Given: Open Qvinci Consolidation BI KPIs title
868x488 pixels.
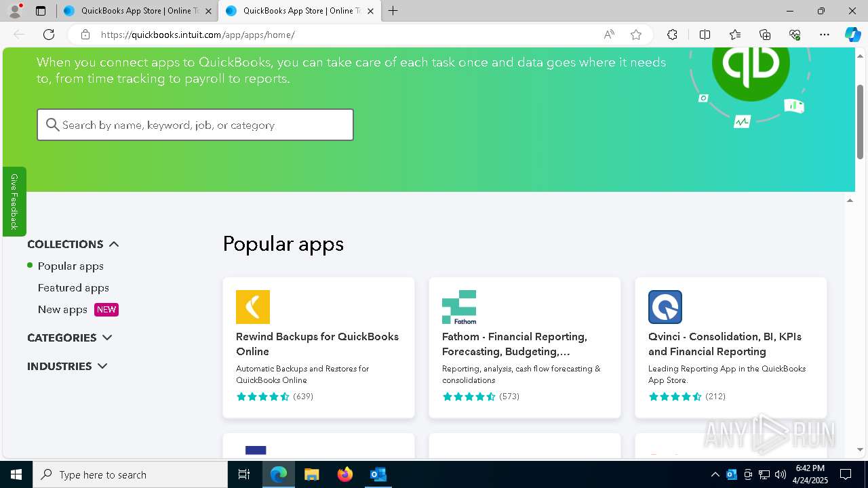Looking at the screenshot, I should (x=725, y=344).
